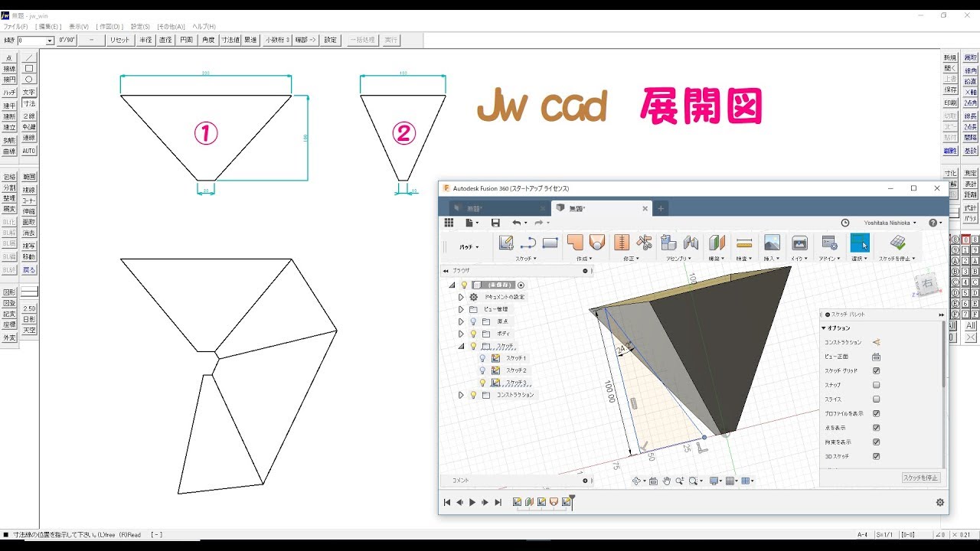Screen dimensions: 980x551
Task: Click the Hole icon in Fusion 360 作成 group
Action: click(x=597, y=243)
